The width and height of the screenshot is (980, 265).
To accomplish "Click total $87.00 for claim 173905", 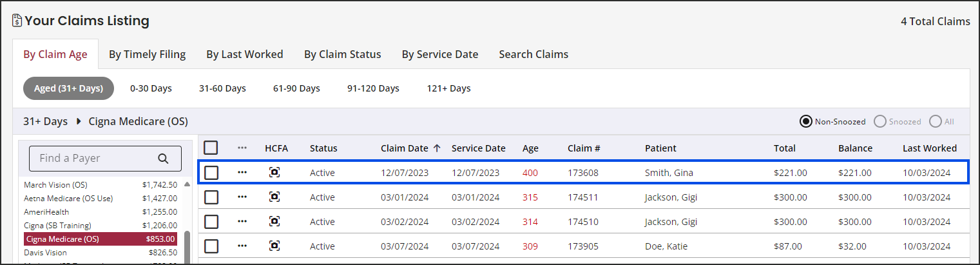I will (x=788, y=246).
